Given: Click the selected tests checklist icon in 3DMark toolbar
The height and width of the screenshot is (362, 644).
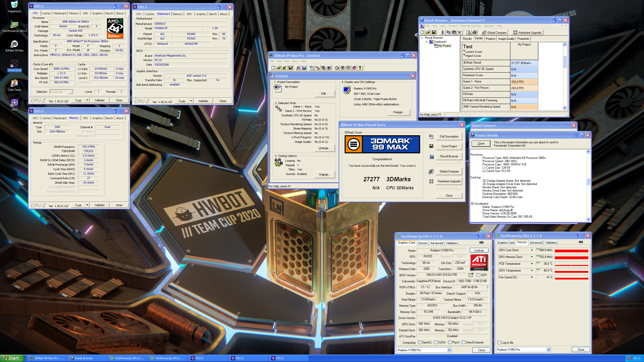Looking at the screenshot, I should [x=317, y=68].
